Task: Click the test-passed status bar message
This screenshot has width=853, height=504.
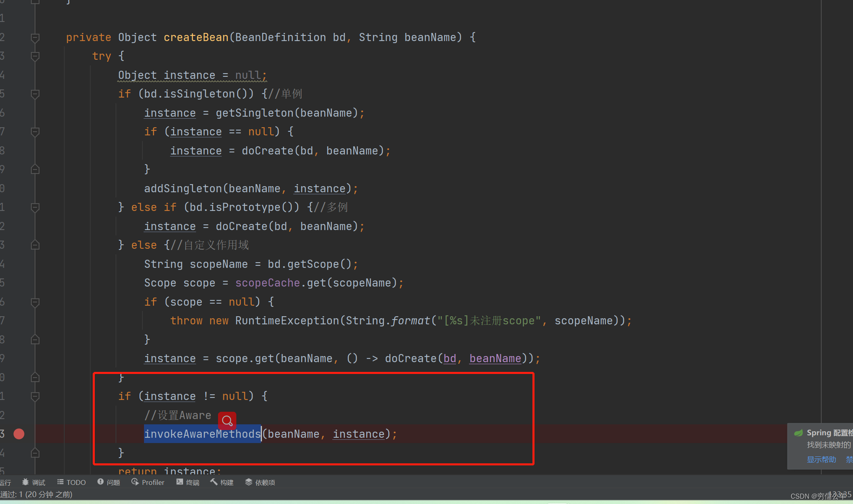Action: tap(37, 494)
